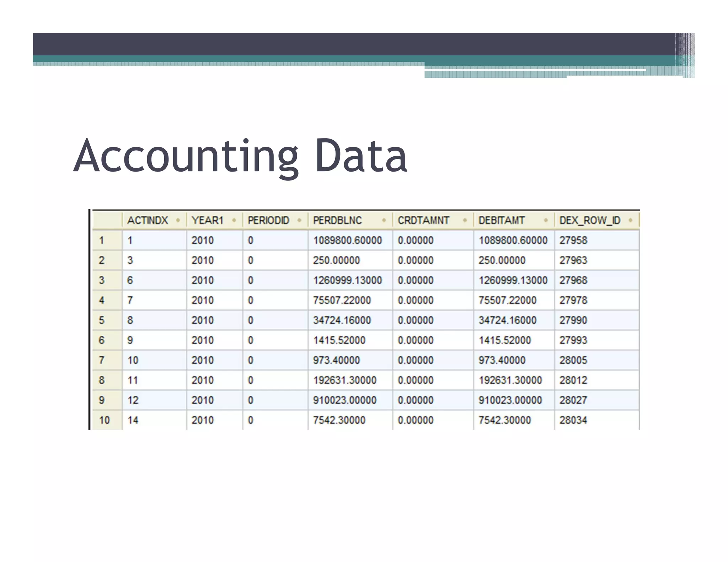The image size is (728, 562).
Task: Select row header number 2
Action: 107,260
